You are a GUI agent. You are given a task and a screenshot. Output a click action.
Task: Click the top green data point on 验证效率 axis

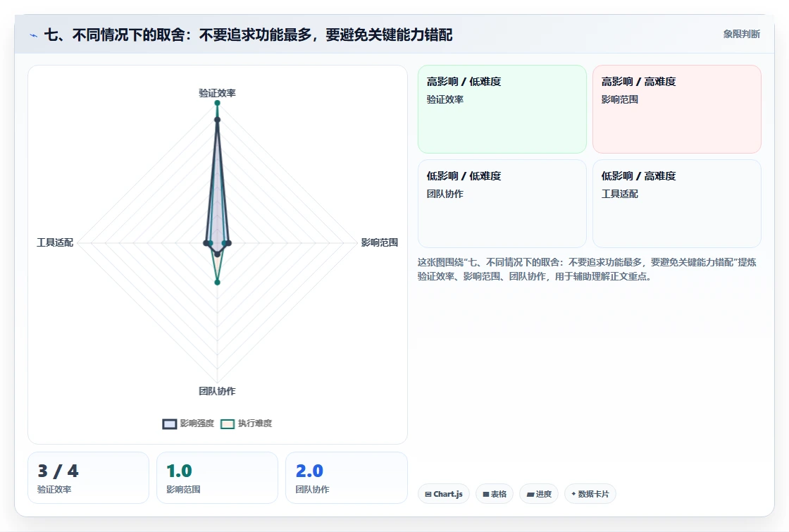[x=218, y=103]
